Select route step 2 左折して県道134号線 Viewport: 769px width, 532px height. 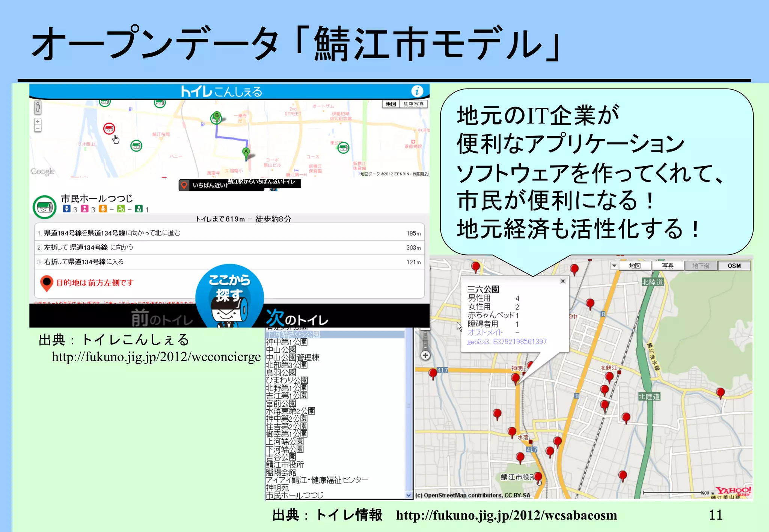(229, 248)
